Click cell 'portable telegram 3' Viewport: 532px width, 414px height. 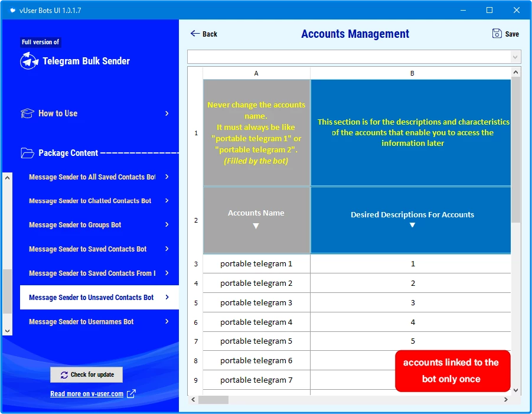pyautogui.click(x=256, y=302)
